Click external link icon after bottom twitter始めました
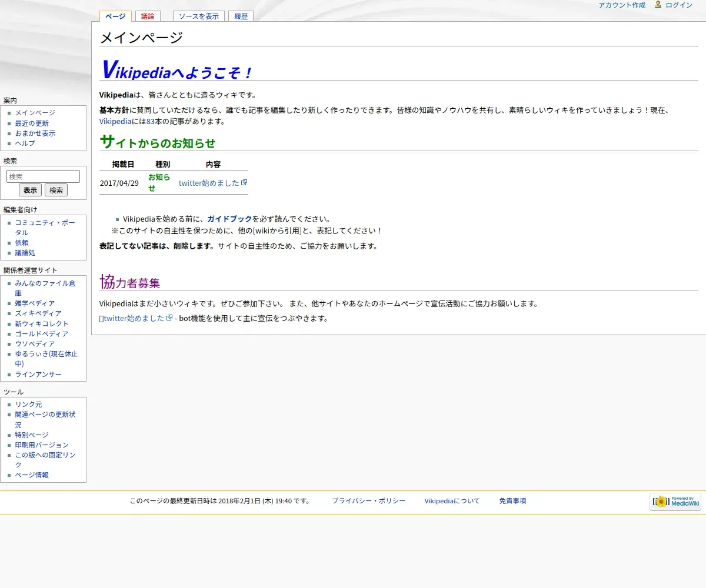 click(169, 318)
